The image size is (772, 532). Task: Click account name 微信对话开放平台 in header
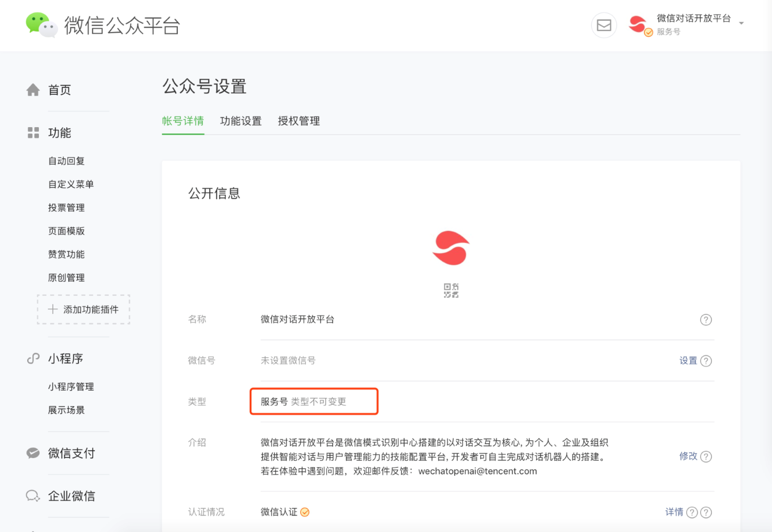694,19
